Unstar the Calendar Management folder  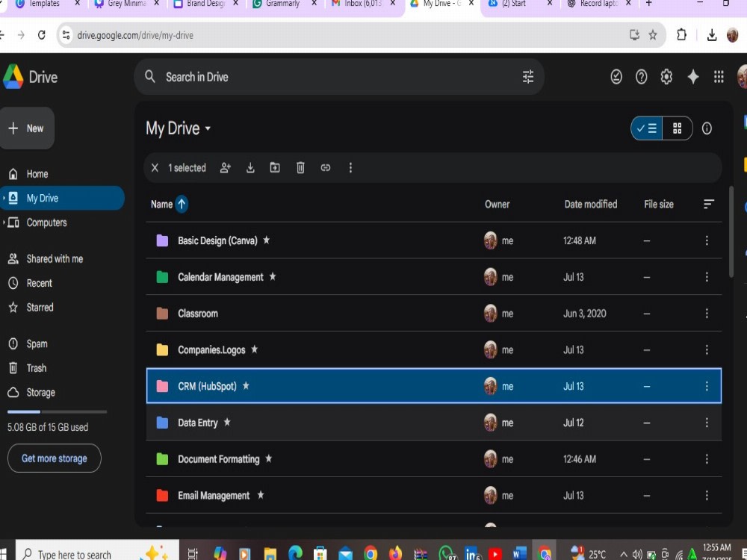pos(273,277)
